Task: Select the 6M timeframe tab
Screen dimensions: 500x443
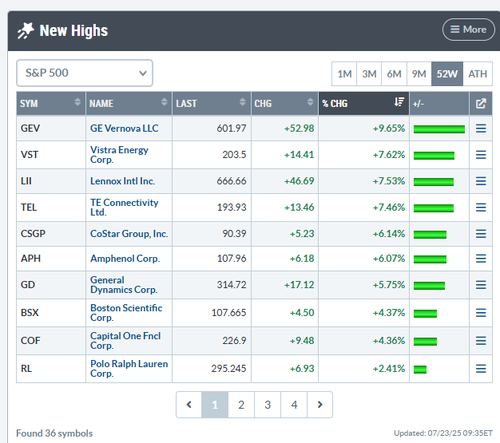Action: click(394, 74)
